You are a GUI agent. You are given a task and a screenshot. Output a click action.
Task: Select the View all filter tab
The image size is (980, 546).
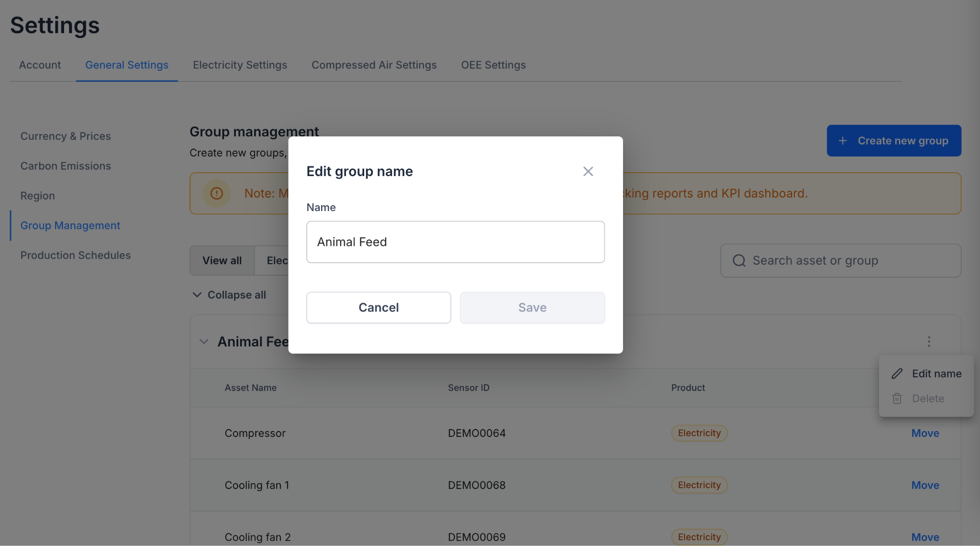pos(222,261)
